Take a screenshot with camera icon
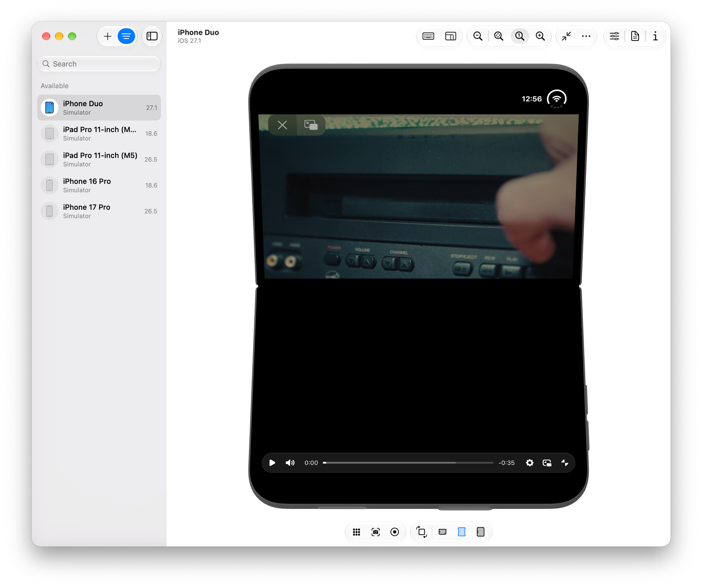 coord(376,532)
